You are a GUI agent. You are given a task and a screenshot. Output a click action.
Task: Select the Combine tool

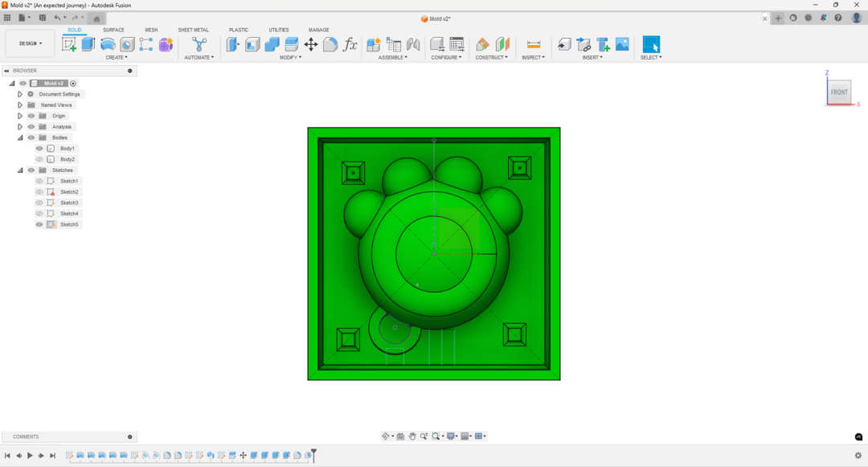point(272,44)
